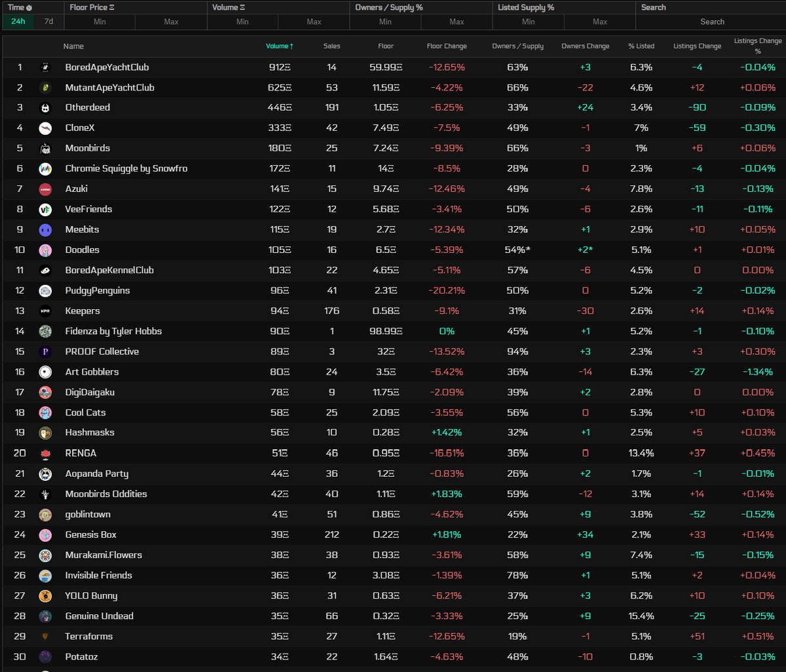The width and height of the screenshot is (786, 672).
Task: Click the MutantApeYachtClub collection icon
Action: point(45,87)
